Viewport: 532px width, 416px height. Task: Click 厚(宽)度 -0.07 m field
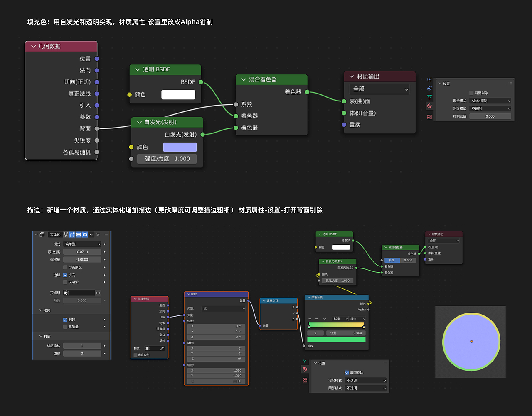82,252
